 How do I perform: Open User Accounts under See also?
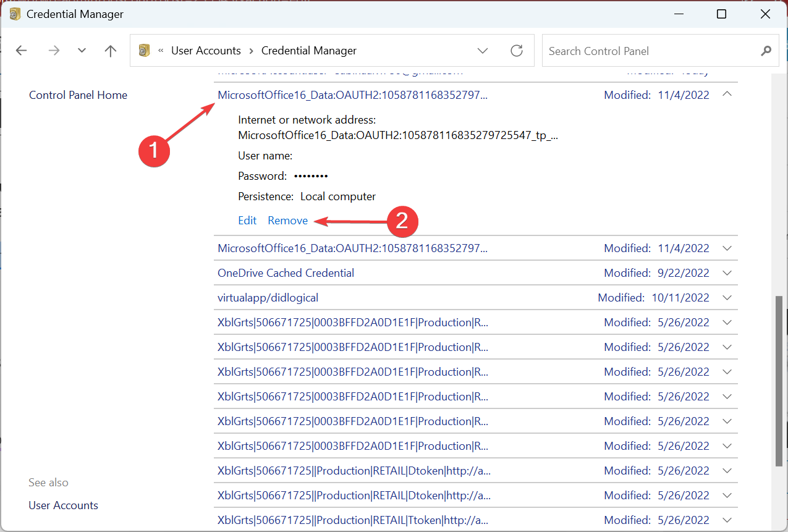coord(64,505)
